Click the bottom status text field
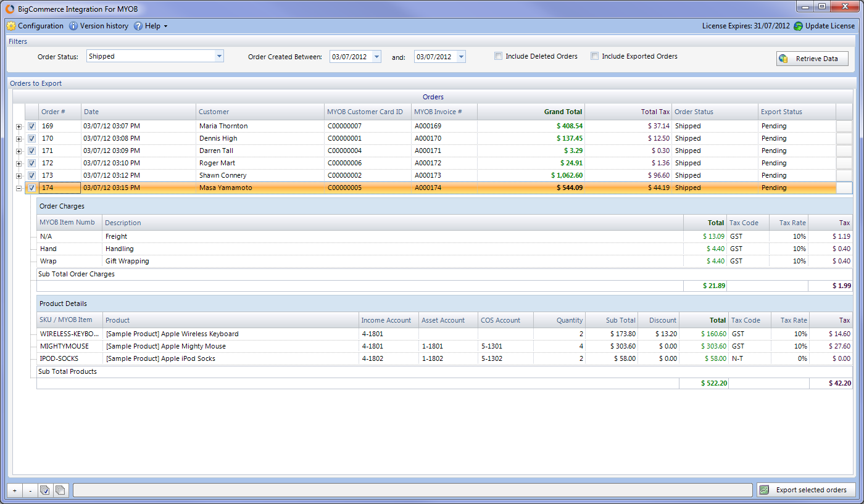 [x=413, y=490]
